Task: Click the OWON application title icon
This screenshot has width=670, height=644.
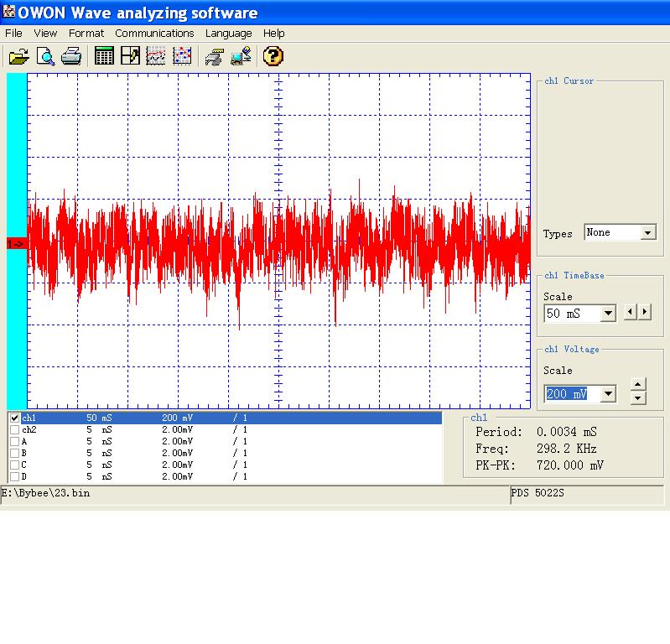Action: (x=8, y=12)
